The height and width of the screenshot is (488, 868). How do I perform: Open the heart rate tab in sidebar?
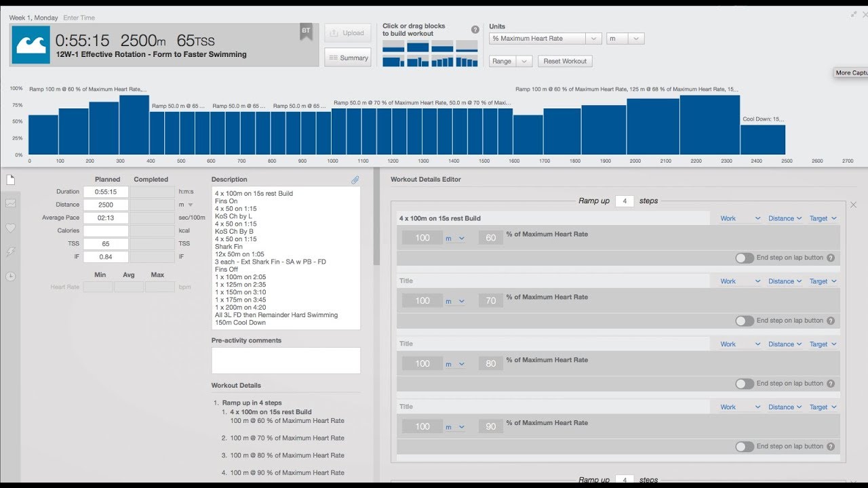point(10,228)
